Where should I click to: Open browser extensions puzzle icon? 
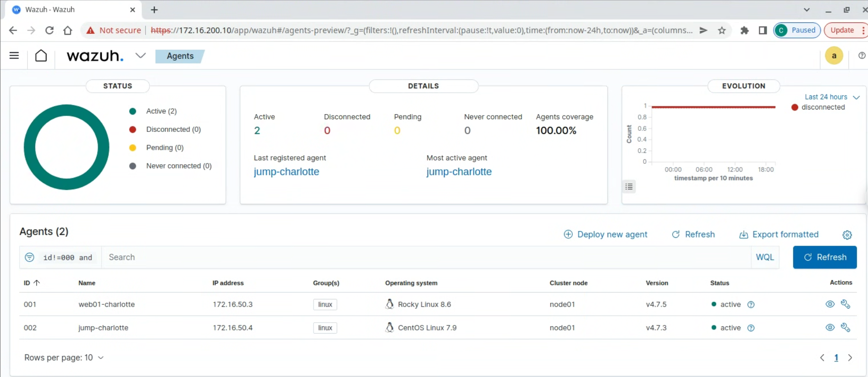[744, 31]
